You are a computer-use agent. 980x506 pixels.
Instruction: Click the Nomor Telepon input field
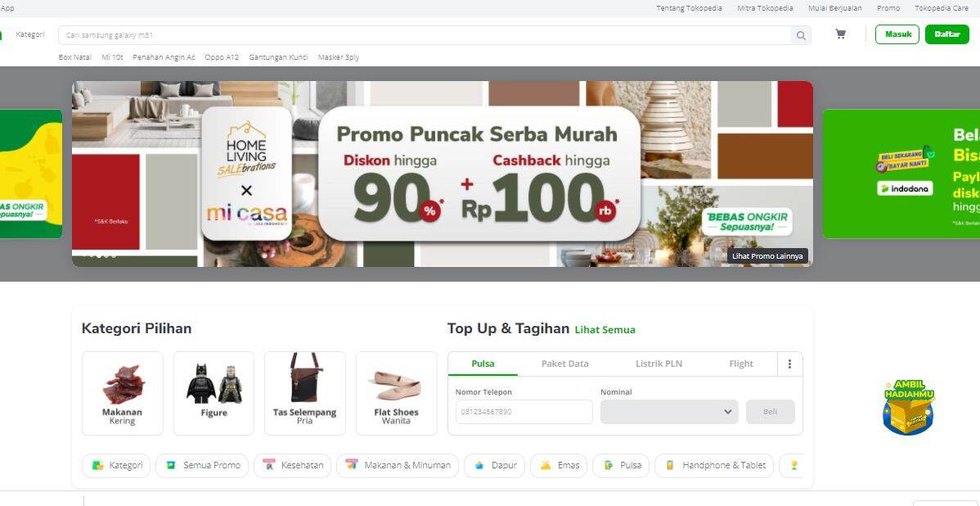(524, 412)
